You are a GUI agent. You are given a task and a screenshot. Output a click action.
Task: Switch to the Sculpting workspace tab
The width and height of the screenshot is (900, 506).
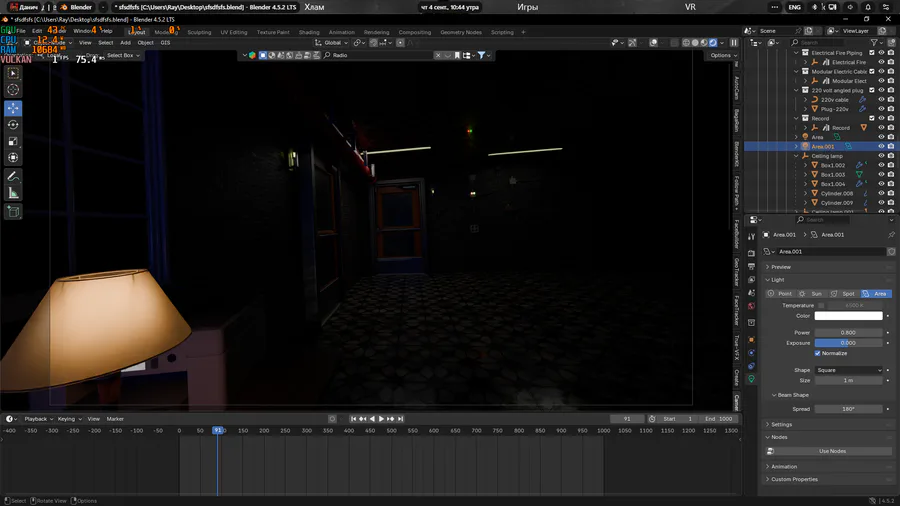coord(199,32)
